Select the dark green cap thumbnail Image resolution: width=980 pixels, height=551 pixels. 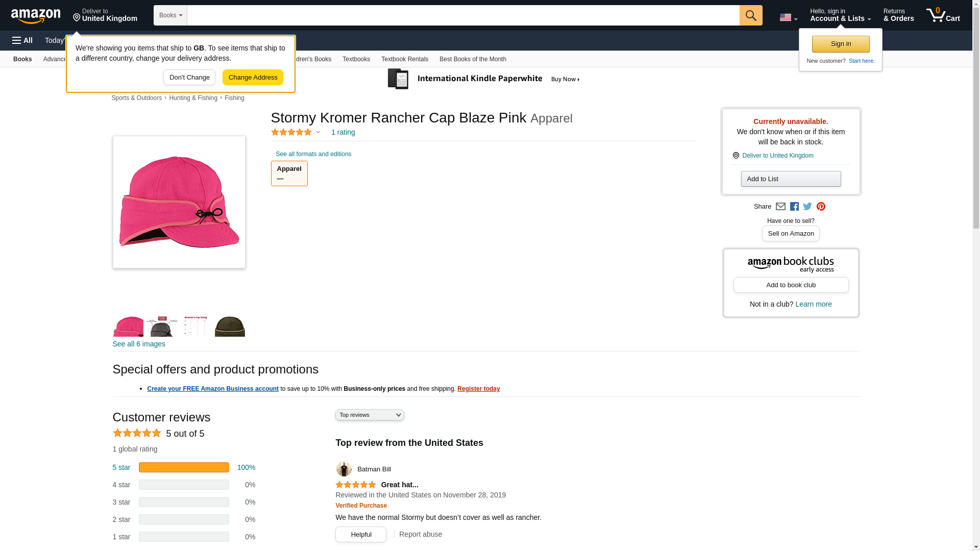click(230, 326)
